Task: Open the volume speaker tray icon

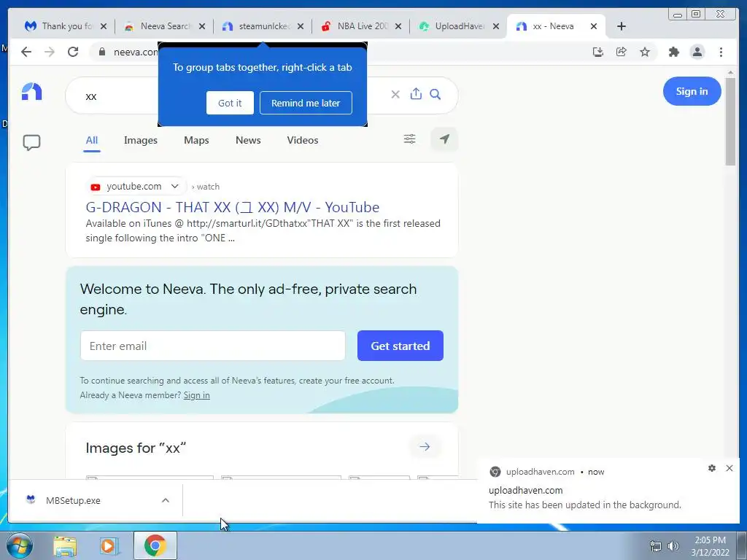Action: [x=673, y=546]
